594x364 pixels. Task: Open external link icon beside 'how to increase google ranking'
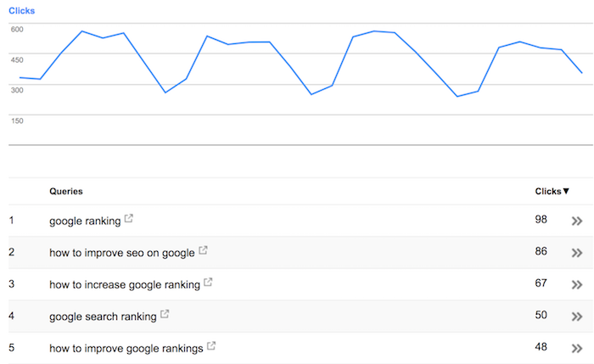point(208,283)
